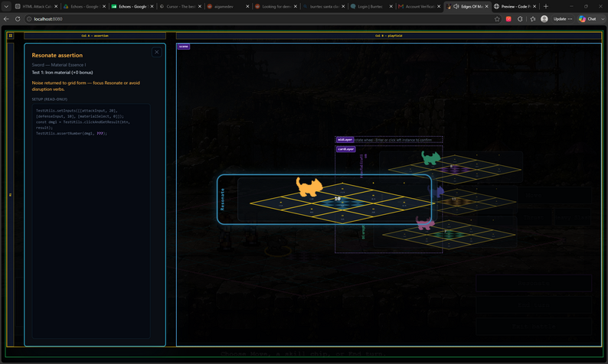The width and height of the screenshot is (608, 364).
Task: Open the browser profile avatar
Action: (x=544, y=19)
